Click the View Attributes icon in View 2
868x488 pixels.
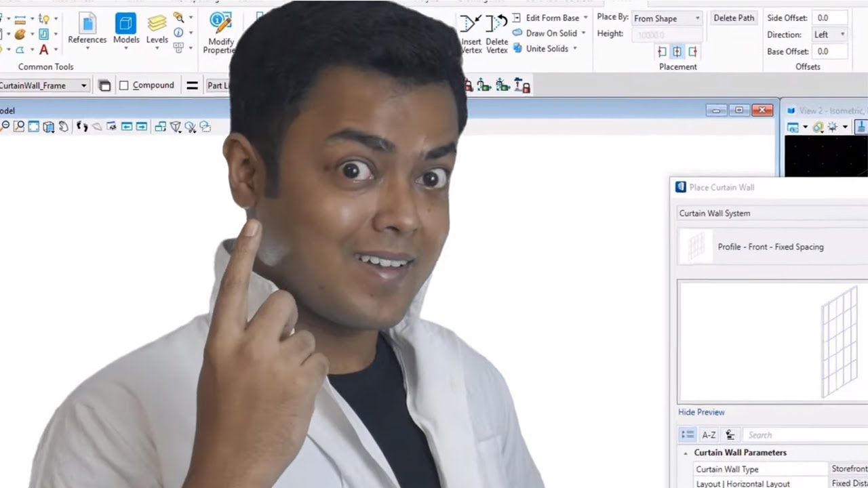pos(792,127)
